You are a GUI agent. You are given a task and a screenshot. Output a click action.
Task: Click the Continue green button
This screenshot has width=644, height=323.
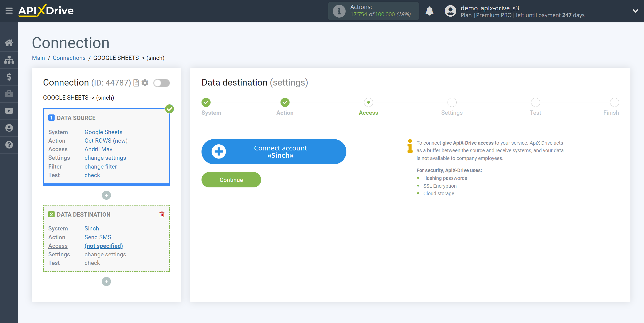click(231, 180)
